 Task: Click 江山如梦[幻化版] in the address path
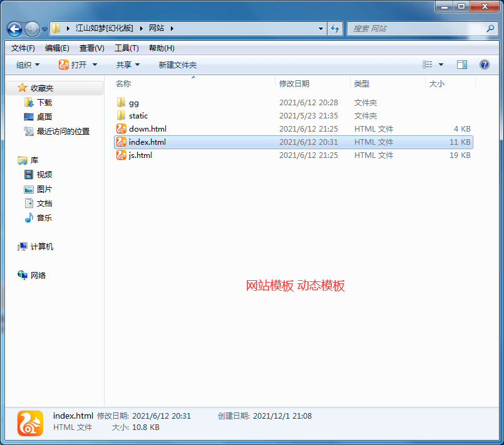[x=104, y=28]
